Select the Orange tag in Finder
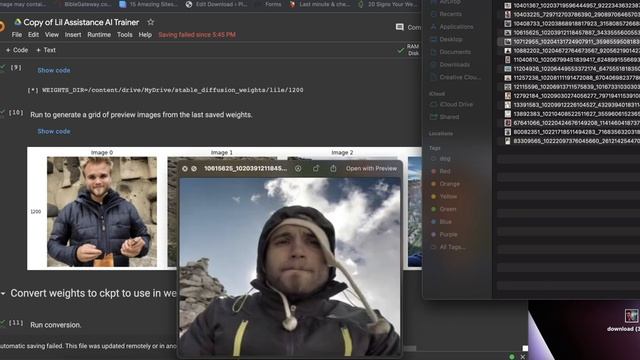Viewport: 640px width, 360px height. [x=449, y=184]
